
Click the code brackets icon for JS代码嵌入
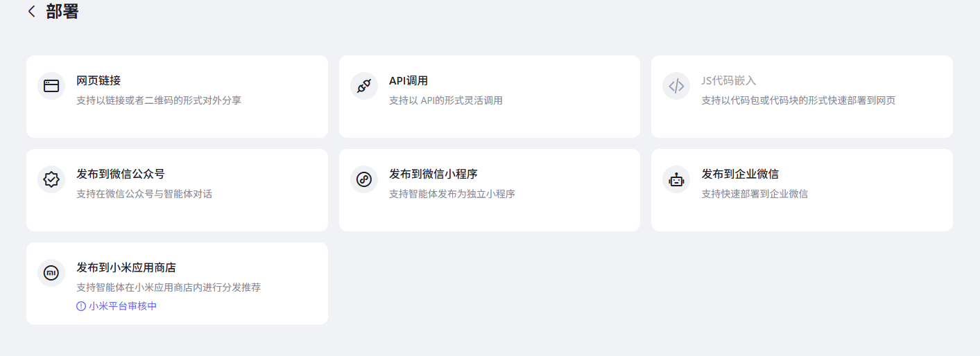676,86
